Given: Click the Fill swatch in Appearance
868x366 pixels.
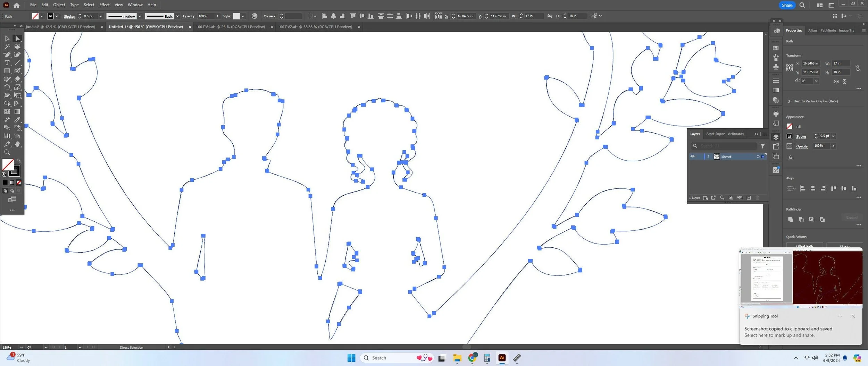Looking at the screenshot, I should tap(789, 126).
